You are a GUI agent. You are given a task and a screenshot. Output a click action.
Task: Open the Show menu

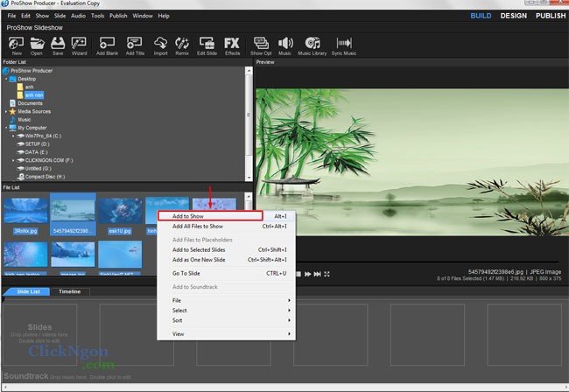(x=42, y=16)
